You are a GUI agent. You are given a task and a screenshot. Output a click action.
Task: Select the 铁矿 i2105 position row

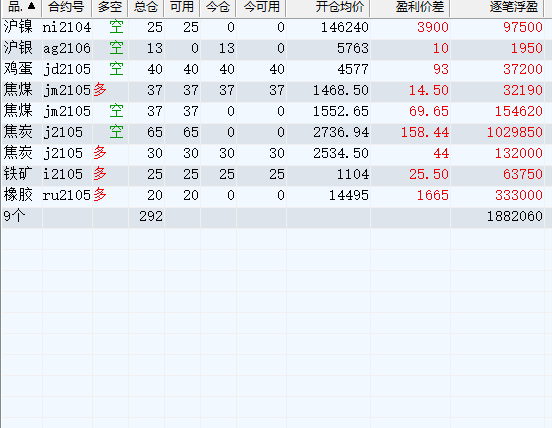tap(273, 174)
